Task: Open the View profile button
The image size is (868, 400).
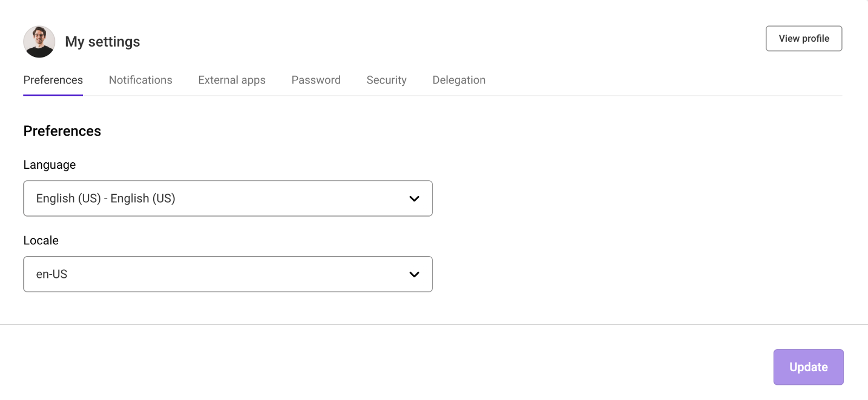Action: tap(803, 39)
